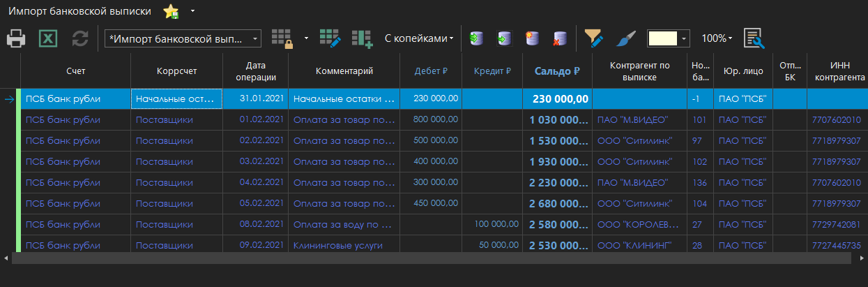The height and width of the screenshot is (287, 868).
Task: Click the paintbrush formatting icon
Action: pos(627,38)
